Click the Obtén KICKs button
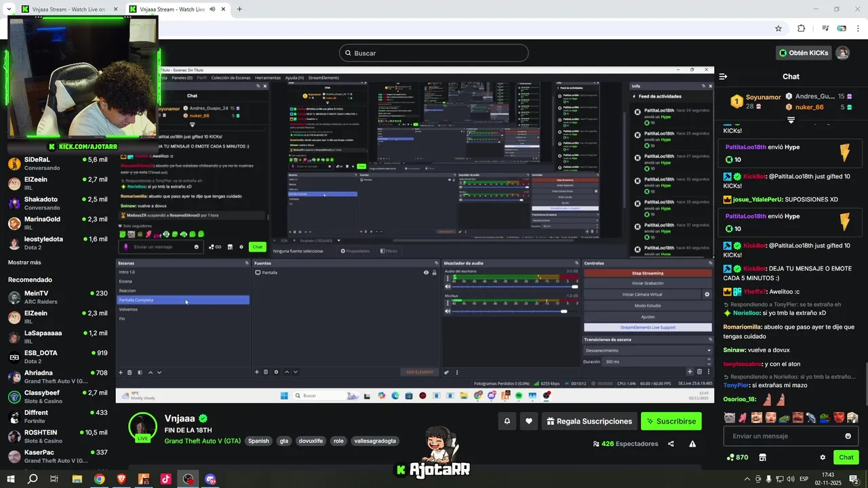 pyautogui.click(x=804, y=53)
